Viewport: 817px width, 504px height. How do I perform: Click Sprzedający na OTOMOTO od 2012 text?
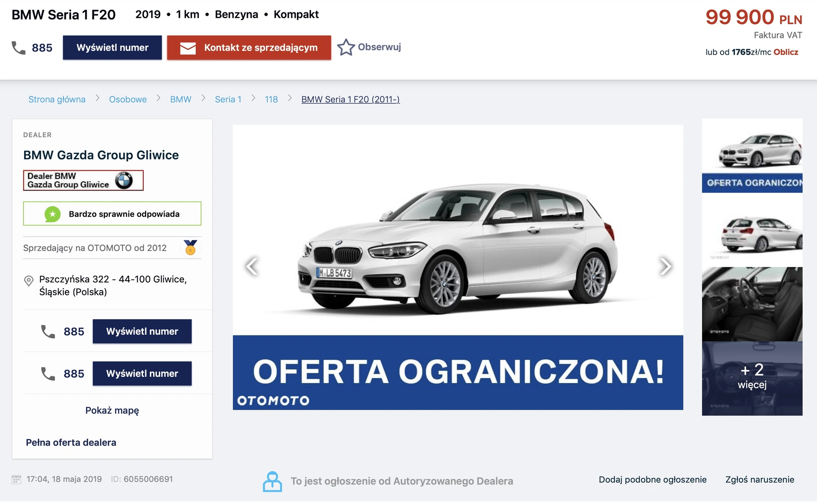tap(95, 248)
